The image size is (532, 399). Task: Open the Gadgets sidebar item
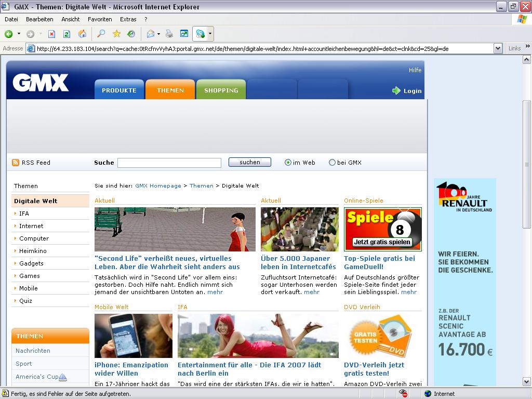[31, 263]
